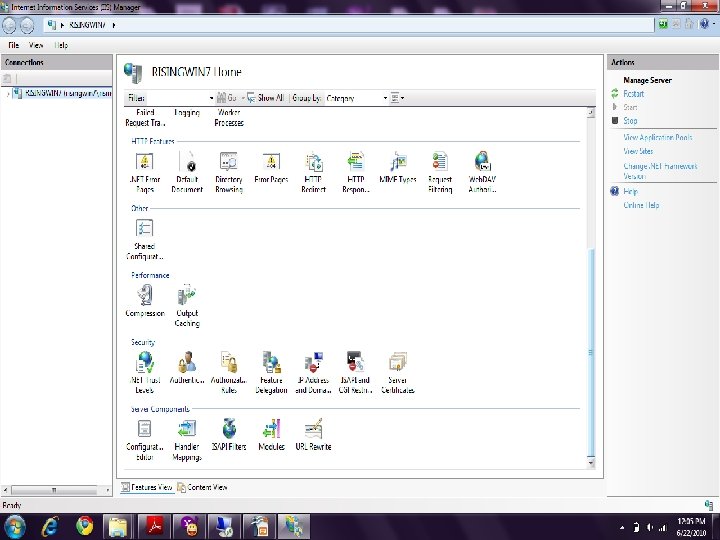Open Server Certificates feature
Viewport: 720px width, 540px height.
click(398, 373)
